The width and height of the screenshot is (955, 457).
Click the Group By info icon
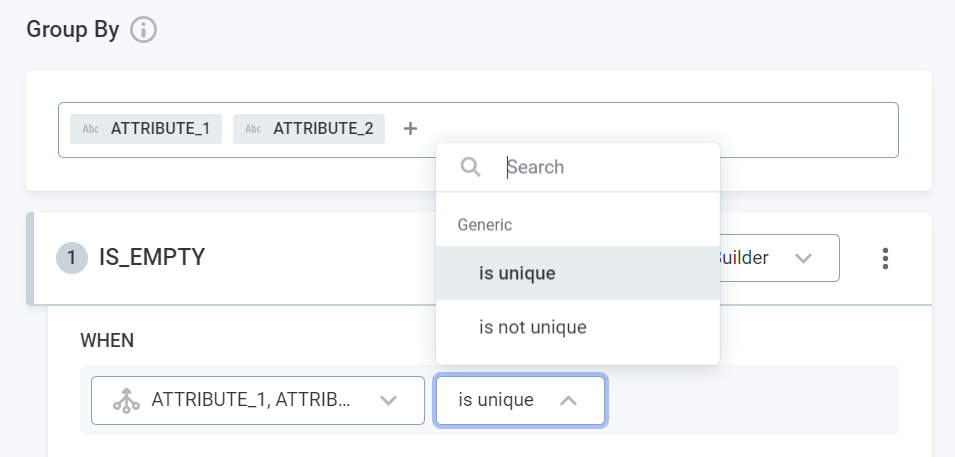pos(144,30)
